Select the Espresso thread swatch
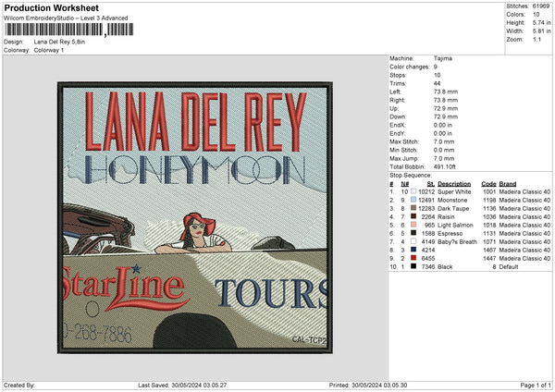 pos(413,233)
